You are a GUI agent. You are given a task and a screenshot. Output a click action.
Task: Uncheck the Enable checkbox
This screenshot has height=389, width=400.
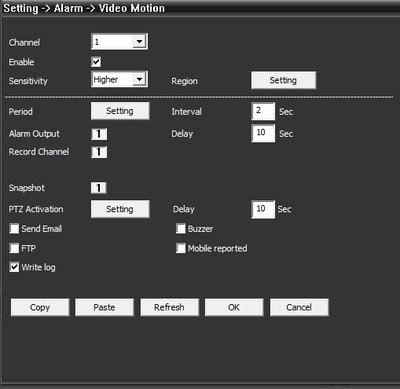coord(96,62)
